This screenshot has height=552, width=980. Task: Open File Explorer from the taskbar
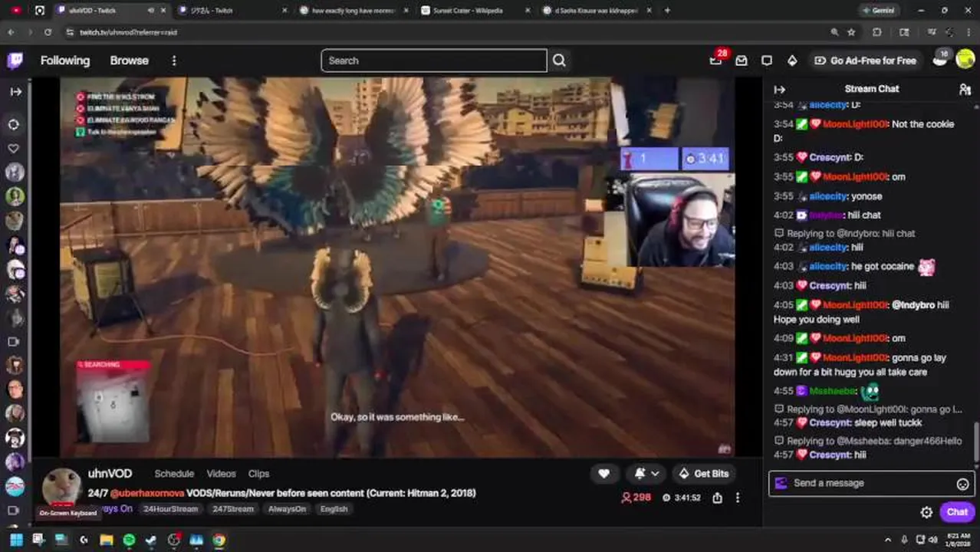click(x=107, y=540)
